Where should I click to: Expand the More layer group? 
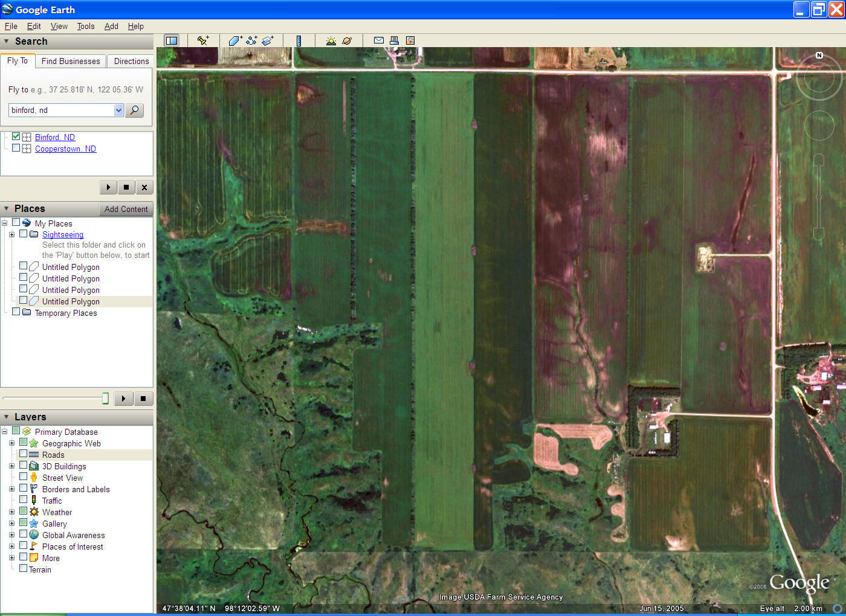pos(11,558)
